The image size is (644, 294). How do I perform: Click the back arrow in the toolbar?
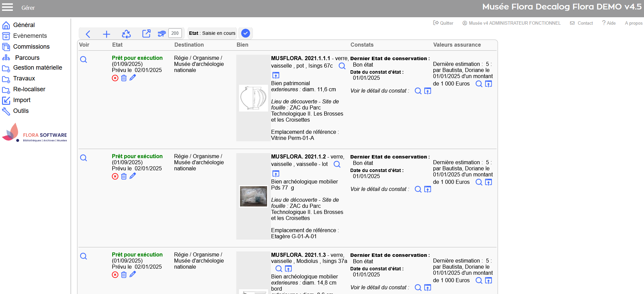point(88,34)
